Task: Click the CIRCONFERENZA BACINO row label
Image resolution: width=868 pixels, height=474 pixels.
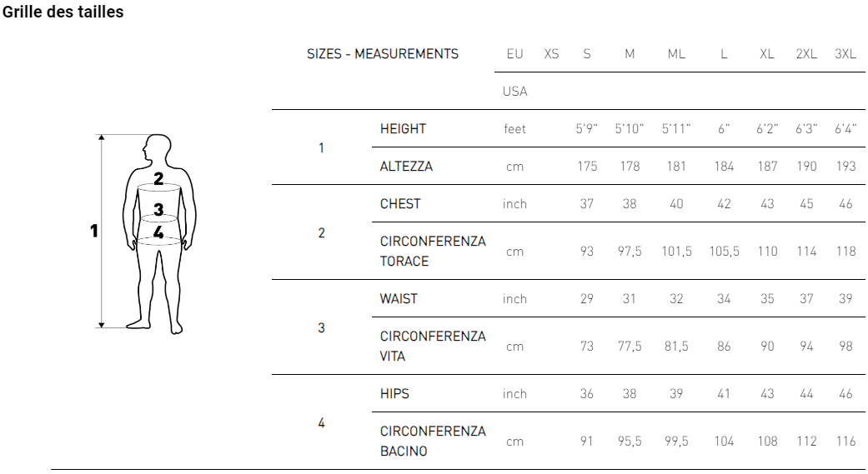Action: (x=433, y=442)
